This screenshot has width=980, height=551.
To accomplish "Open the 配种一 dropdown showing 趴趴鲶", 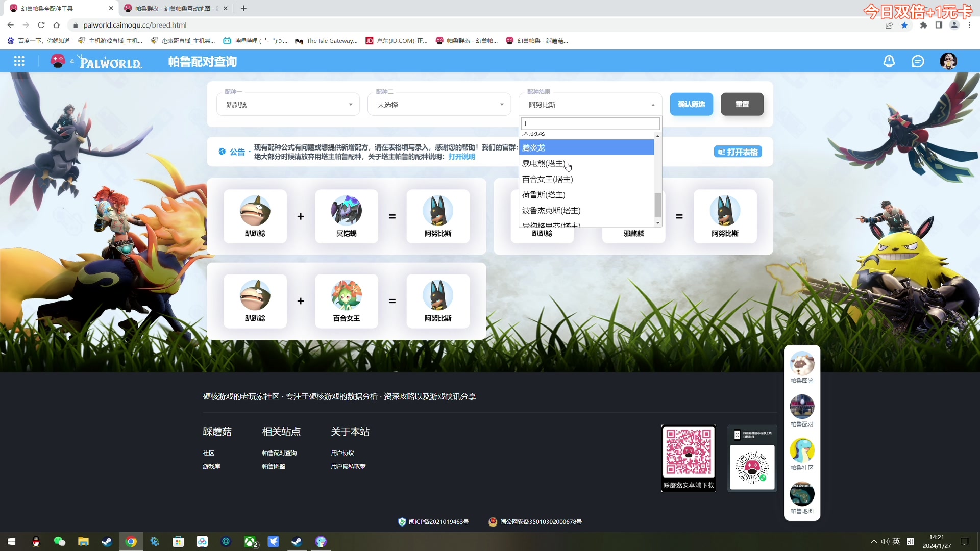I will point(287,104).
